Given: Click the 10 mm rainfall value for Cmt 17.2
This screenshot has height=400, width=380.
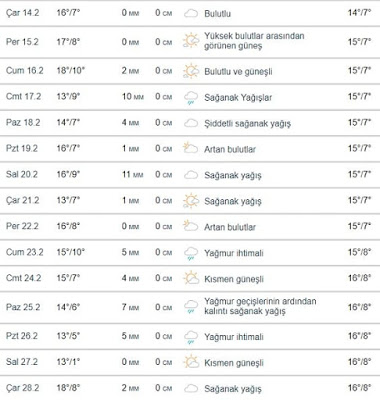Looking at the screenshot, I should coord(133,97).
